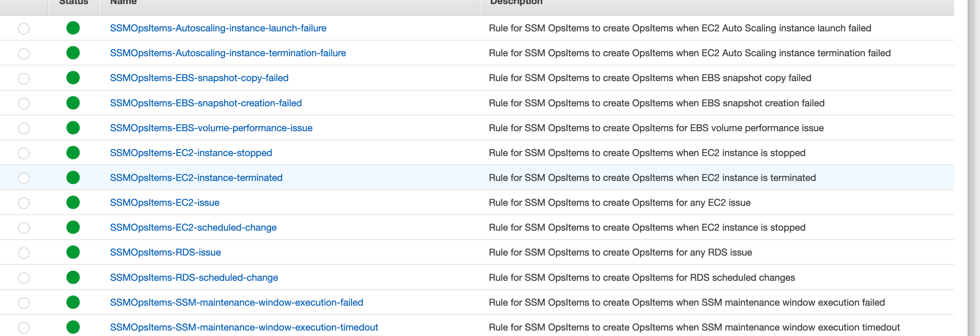980x336 pixels.
Task: Click green status dot for EBS-snapshot-copy-failed rule
Action: [73, 78]
